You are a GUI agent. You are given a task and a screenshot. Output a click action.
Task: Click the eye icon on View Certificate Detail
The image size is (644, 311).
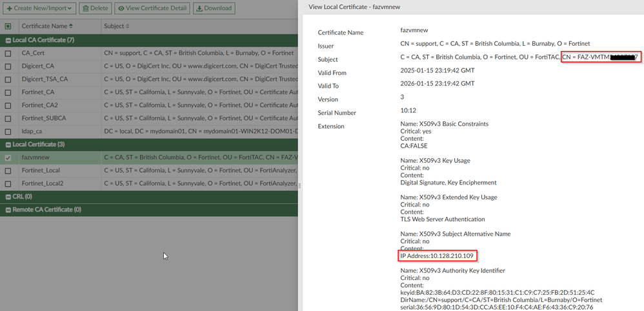121,8
